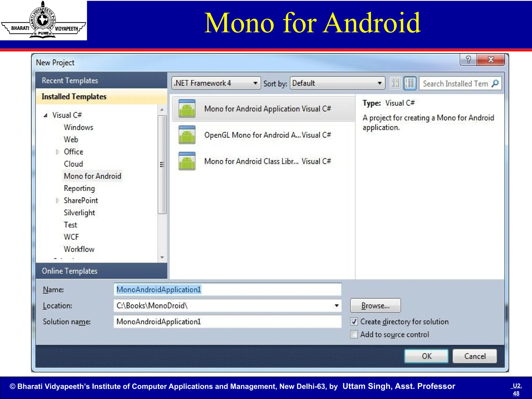The image size is (532, 399).
Task: Click the template tree scrollbar thumb
Action: (x=162, y=165)
